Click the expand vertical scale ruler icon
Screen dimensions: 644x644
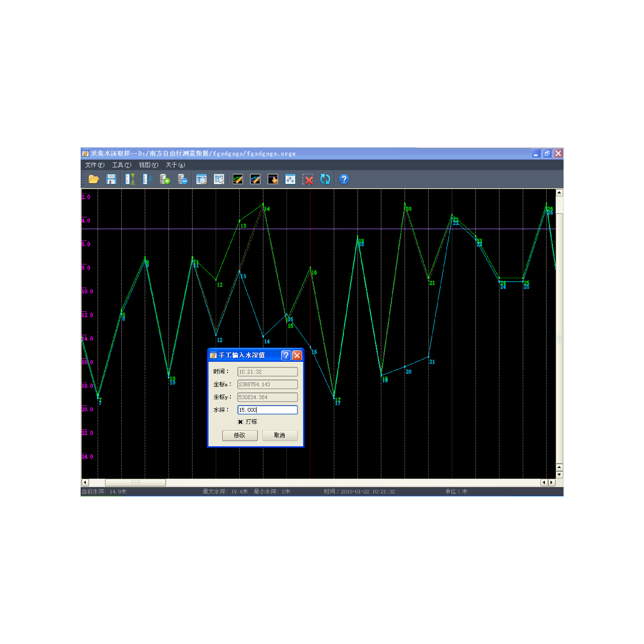130,179
